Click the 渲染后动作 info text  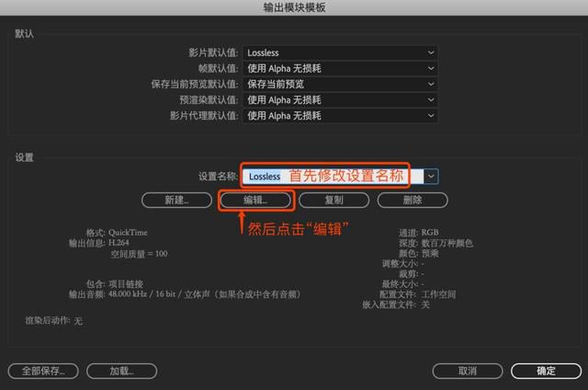point(53,321)
